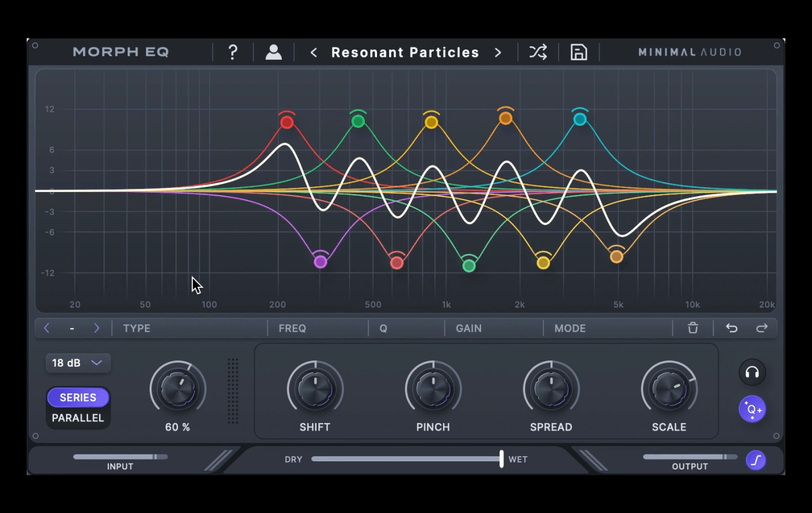Click the morph knob showing 60 %
The image size is (812, 513).
click(178, 389)
